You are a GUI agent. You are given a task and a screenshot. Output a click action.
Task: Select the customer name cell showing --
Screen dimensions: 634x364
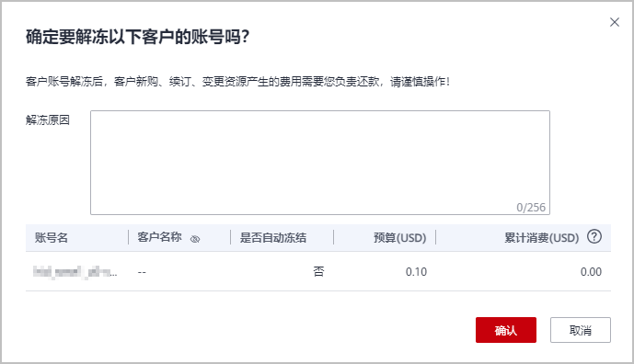click(142, 272)
